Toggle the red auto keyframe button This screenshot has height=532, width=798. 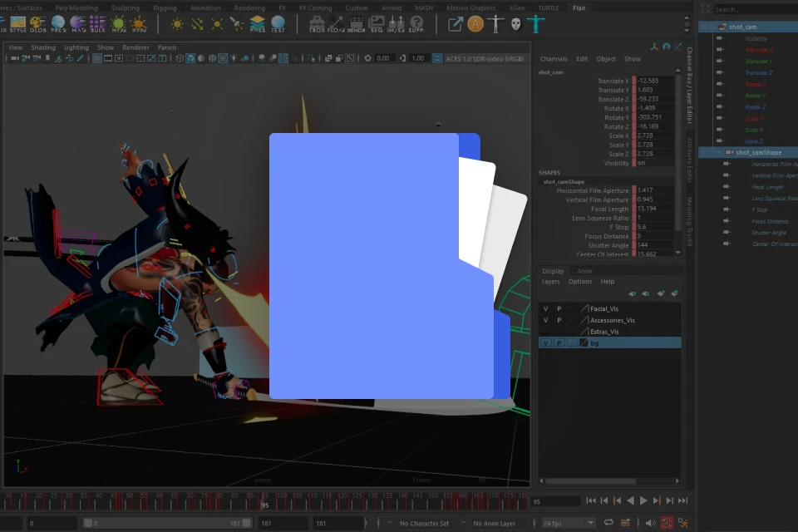tap(667, 523)
